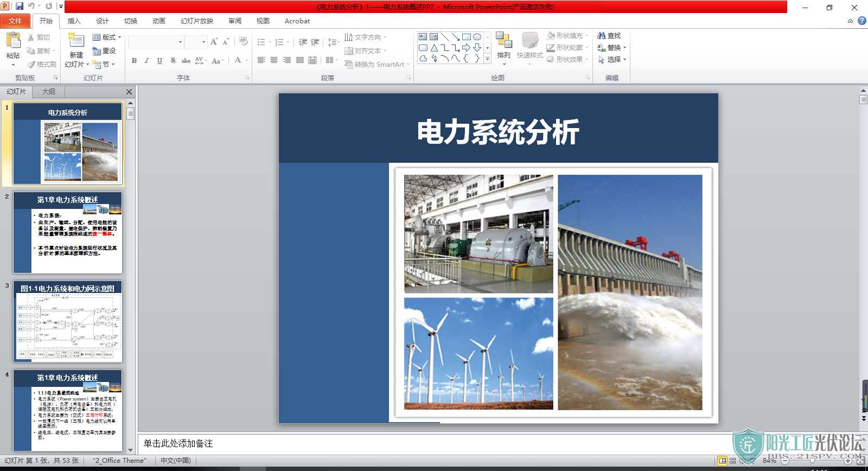Close the slide thumbnail pane
The image size is (868, 471).
(x=129, y=92)
